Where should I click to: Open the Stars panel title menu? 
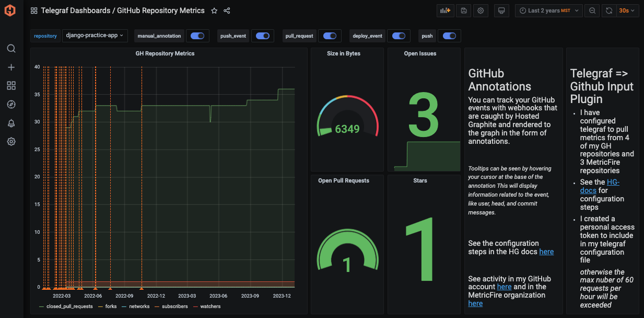click(x=420, y=180)
